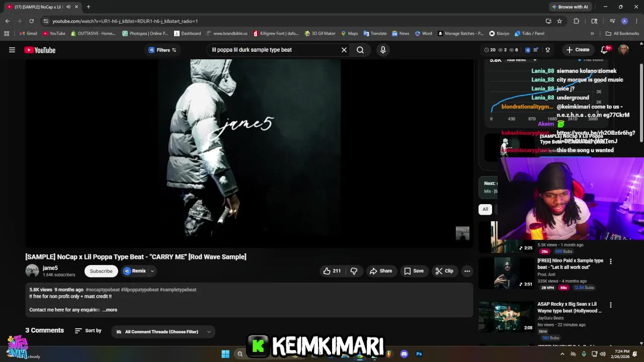
Task: Like the video with thumbs up
Action: pos(332,271)
